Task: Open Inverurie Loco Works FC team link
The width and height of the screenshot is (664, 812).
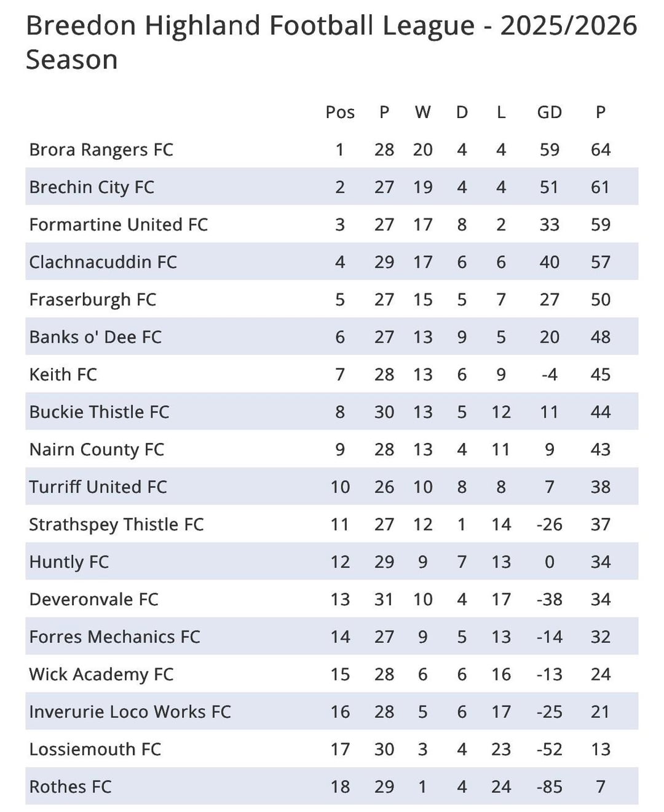Action: click(x=130, y=712)
